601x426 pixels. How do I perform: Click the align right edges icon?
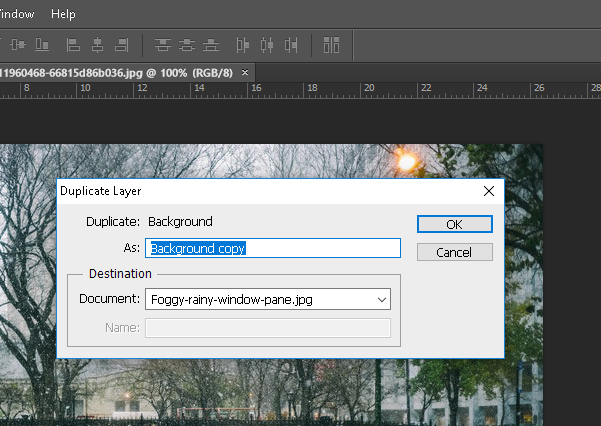(x=121, y=45)
